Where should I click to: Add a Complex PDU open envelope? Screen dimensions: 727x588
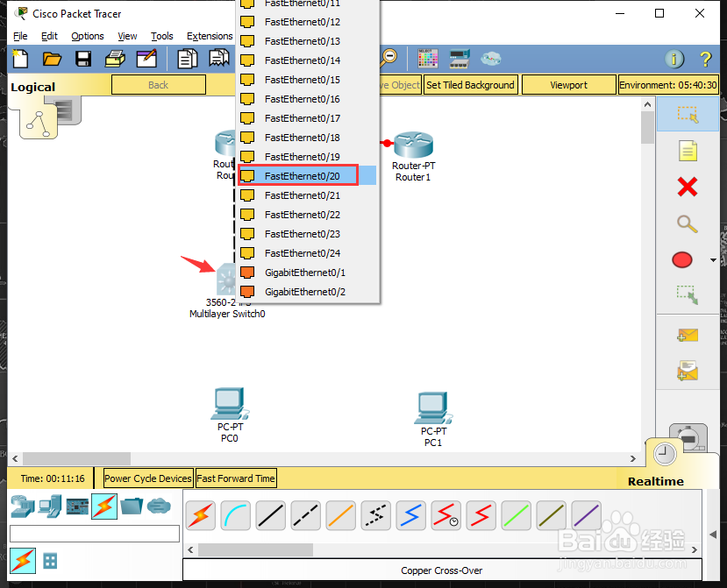coord(688,371)
